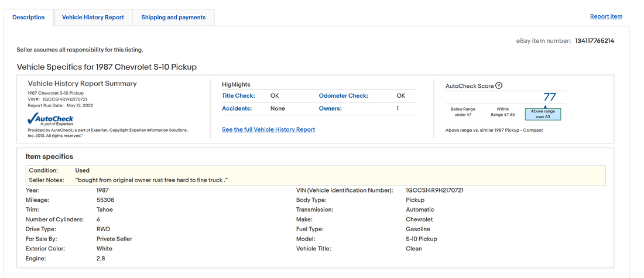Image resolution: width=644 pixels, height=278 pixels.
Task: Click Vehicle Specifics for 1987 Chevrolet heading
Action: coord(107,67)
